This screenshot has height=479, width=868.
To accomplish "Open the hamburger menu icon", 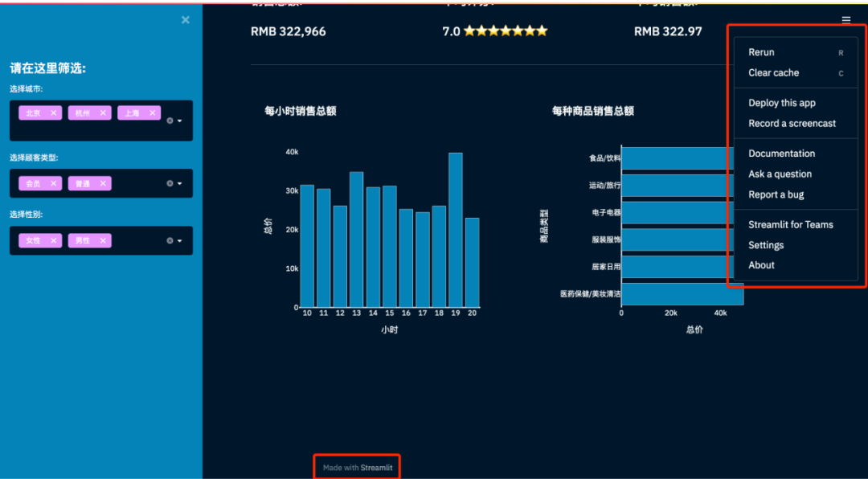I will (x=845, y=20).
